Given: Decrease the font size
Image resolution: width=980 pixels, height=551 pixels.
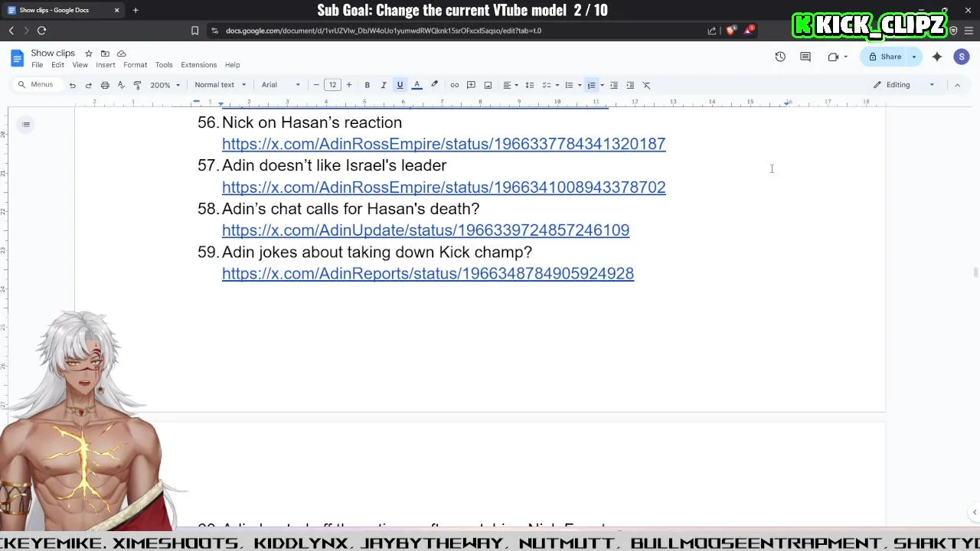Looking at the screenshot, I should click(316, 85).
